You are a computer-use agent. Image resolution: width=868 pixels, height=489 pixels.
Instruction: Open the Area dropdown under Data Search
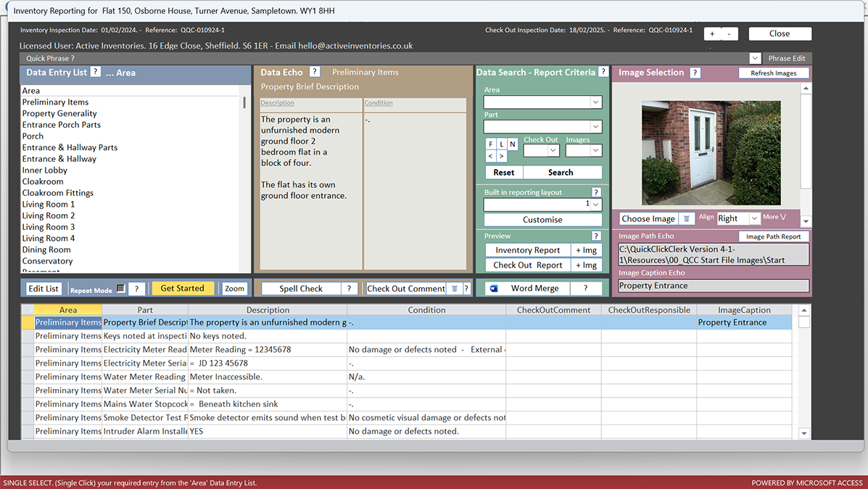point(595,102)
